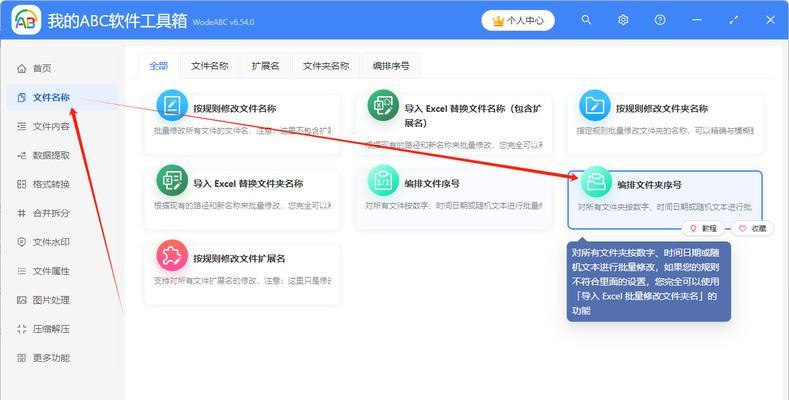Click description under 按规则修改文件扩展名 card
The image size is (789, 400).
pyautogui.click(x=243, y=281)
